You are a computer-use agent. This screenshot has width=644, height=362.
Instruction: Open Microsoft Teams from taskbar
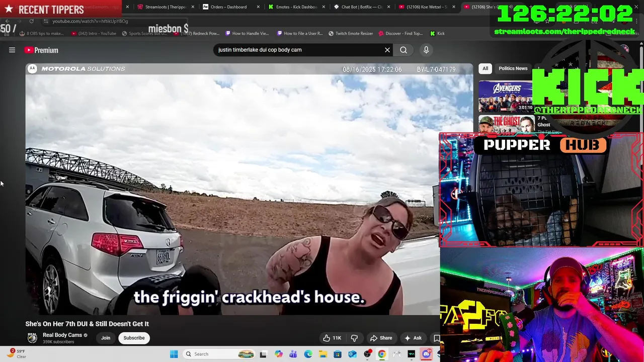pyautogui.click(x=293, y=354)
